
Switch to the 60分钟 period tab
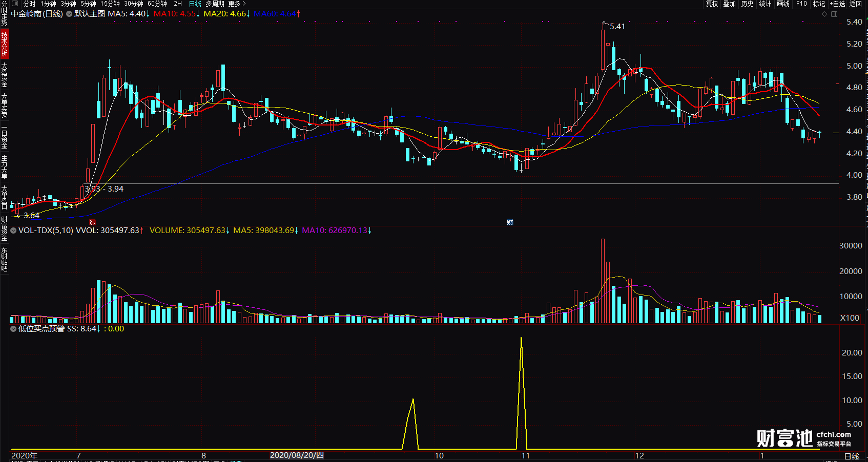tap(157, 4)
